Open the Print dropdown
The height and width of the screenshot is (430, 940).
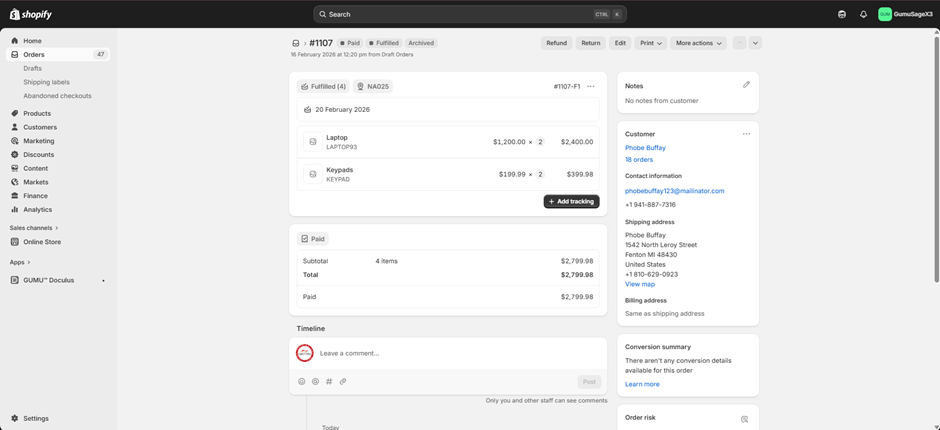[x=650, y=43]
